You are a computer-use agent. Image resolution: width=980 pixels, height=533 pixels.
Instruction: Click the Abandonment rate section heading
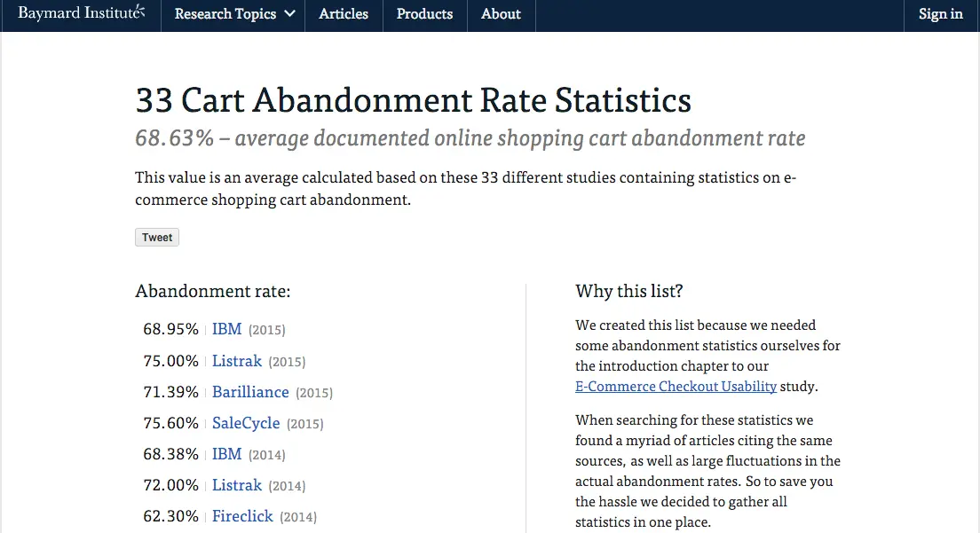point(213,292)
